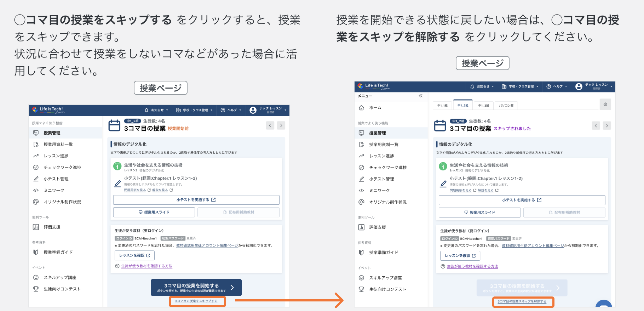Open ヘルプ dropdown in right screenshot
The width and height of the screenshot is (644, 311).
pos(557,86)
